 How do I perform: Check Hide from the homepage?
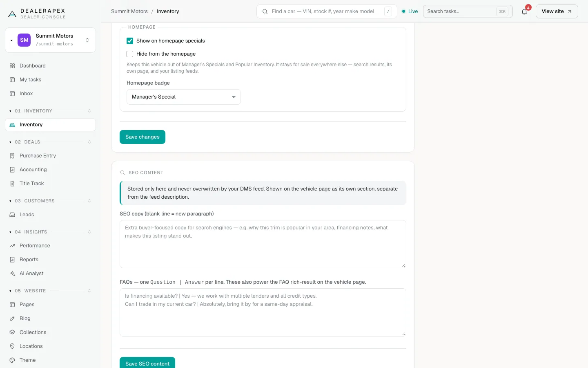pyautogui.click(x=130, y=54)
